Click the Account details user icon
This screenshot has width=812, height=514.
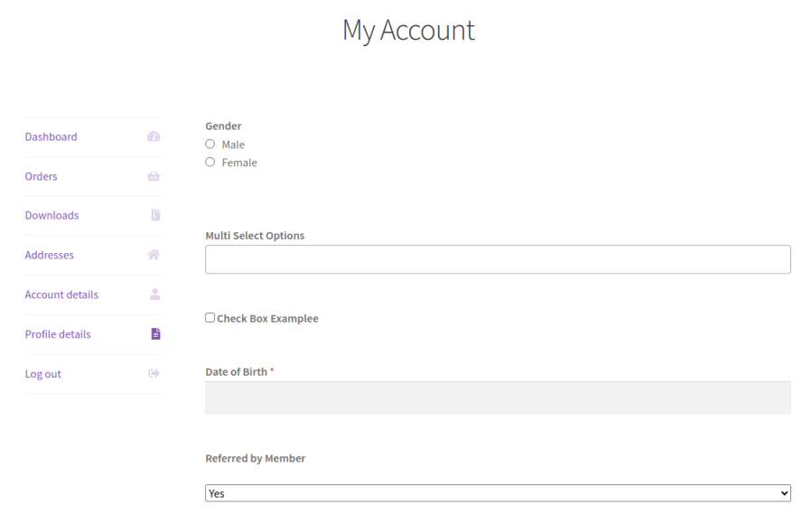[x=154, y=294]
